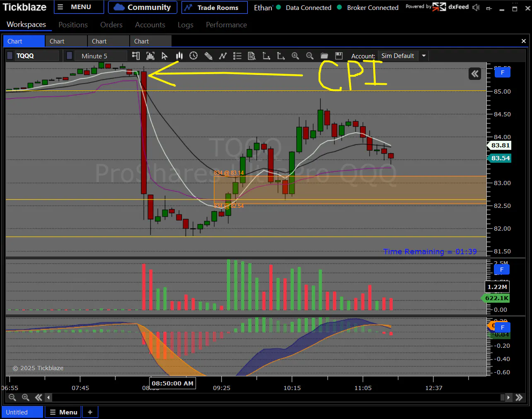Click the F button on the MACD panel
532x419 pixels.
pyautogui.click(x=503, y=327)
